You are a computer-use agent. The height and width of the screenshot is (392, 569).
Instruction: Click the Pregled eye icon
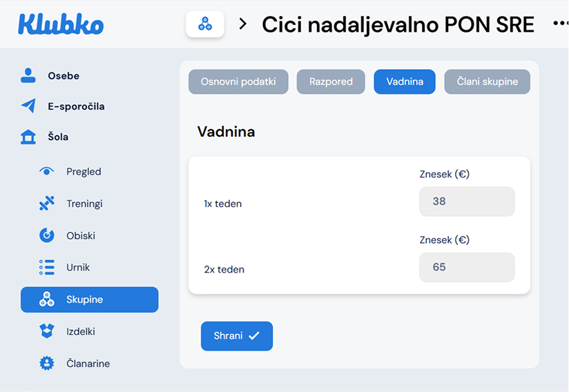[x=46, y=171]
